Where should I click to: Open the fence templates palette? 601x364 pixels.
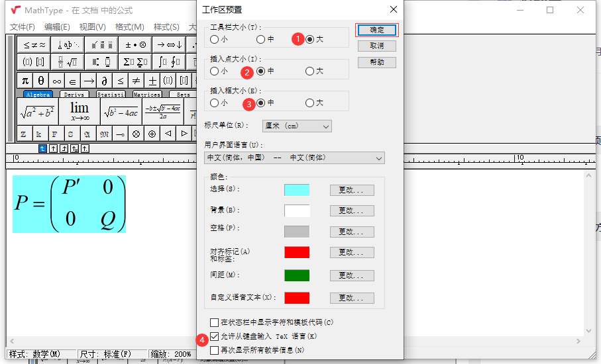34,62
